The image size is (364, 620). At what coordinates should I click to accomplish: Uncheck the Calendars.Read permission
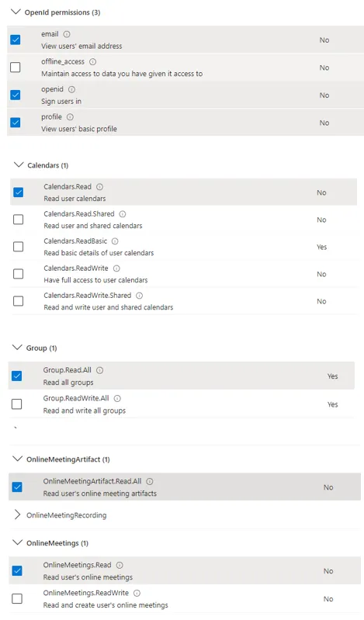pos(18,192)
